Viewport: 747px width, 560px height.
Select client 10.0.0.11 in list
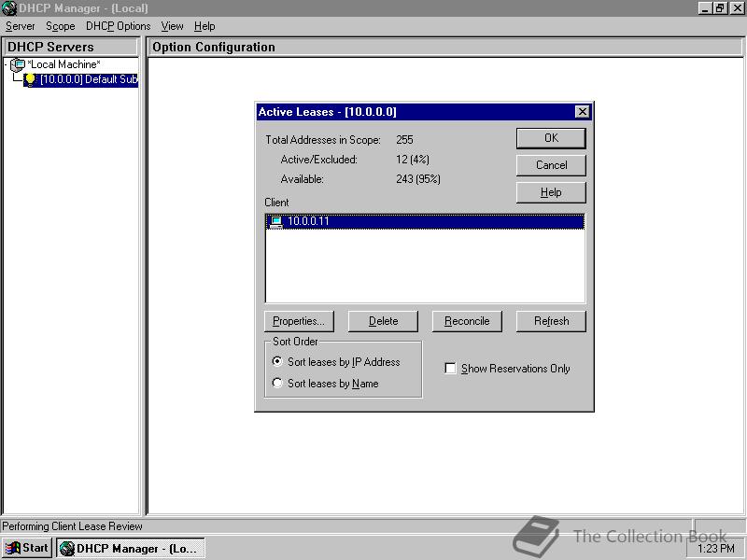tap(425, 221)
